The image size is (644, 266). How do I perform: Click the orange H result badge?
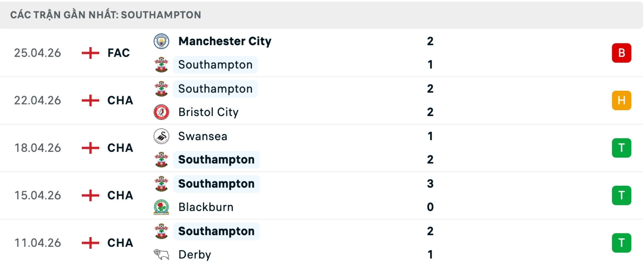coord(621,100)
